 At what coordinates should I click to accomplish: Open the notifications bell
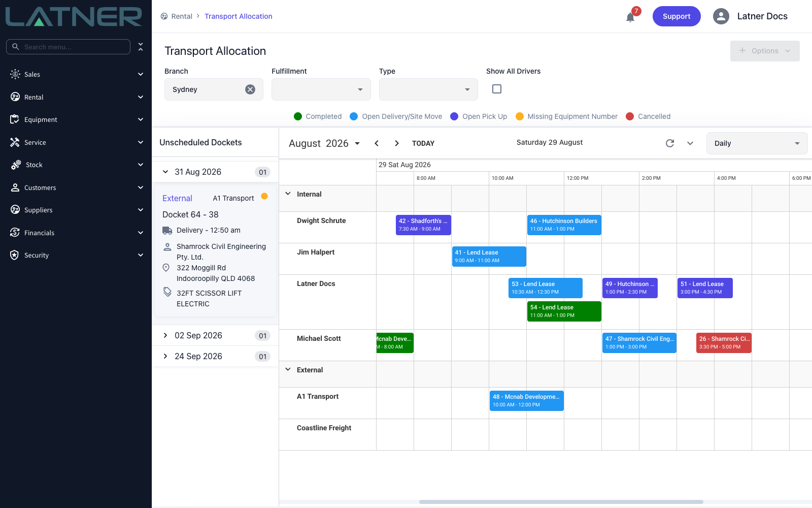[x=630, y=17]
